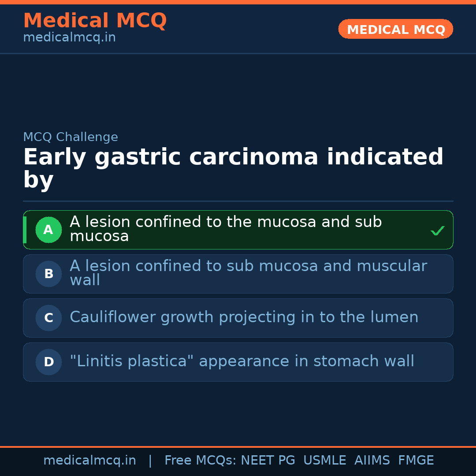Screen dimensions: 476x476
Task: Open the medicalmcq.in link under the header title
Action: click(x=69, y=37)
